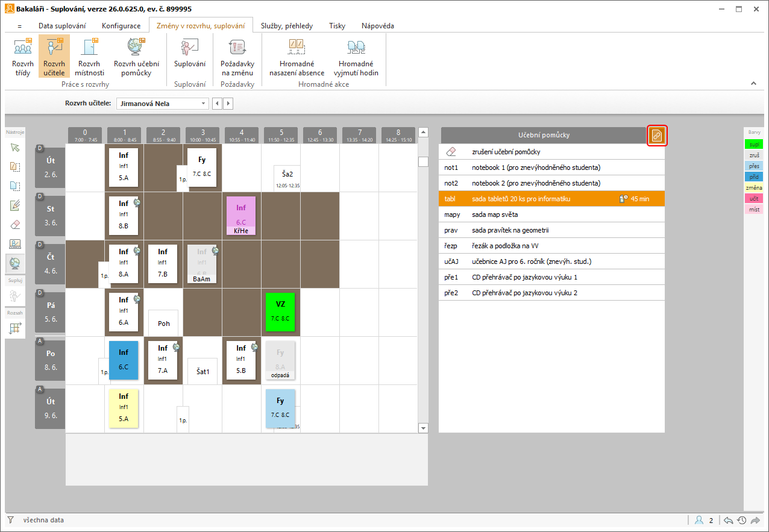769x532 pixels.
Task: Select notebook 1 teaching aid row
Action: [x=551, y=167]
